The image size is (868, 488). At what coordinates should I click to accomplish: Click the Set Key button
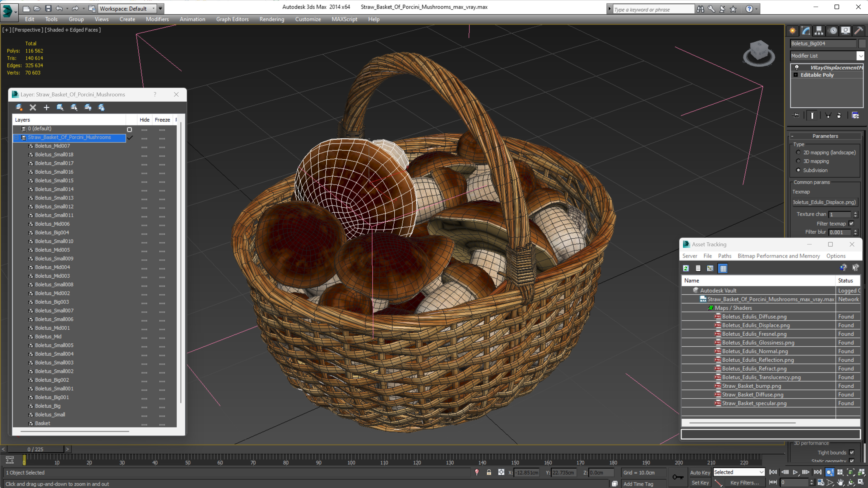coord(700,483)
